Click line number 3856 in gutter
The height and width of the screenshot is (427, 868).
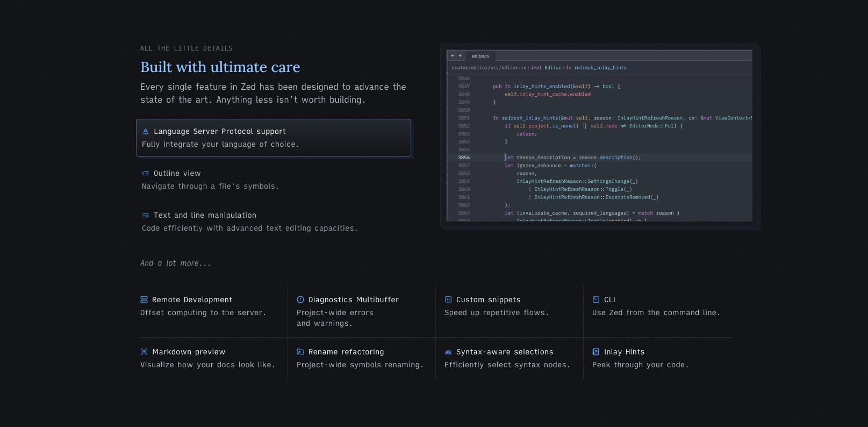coord(464,158)
